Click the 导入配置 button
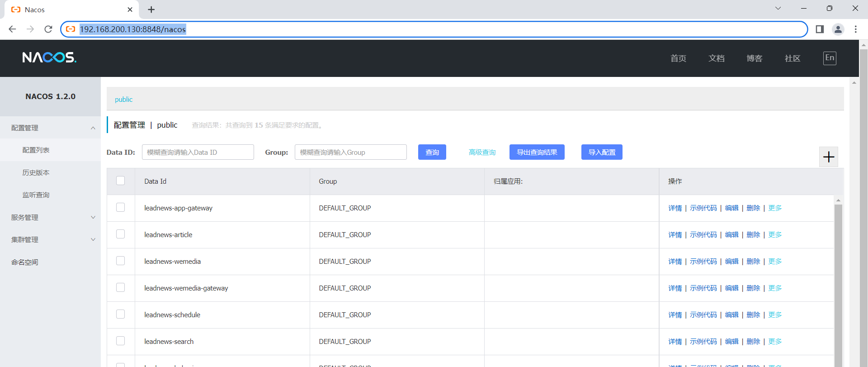Screen dimensions: 868x367 click(x=602, y=152)
